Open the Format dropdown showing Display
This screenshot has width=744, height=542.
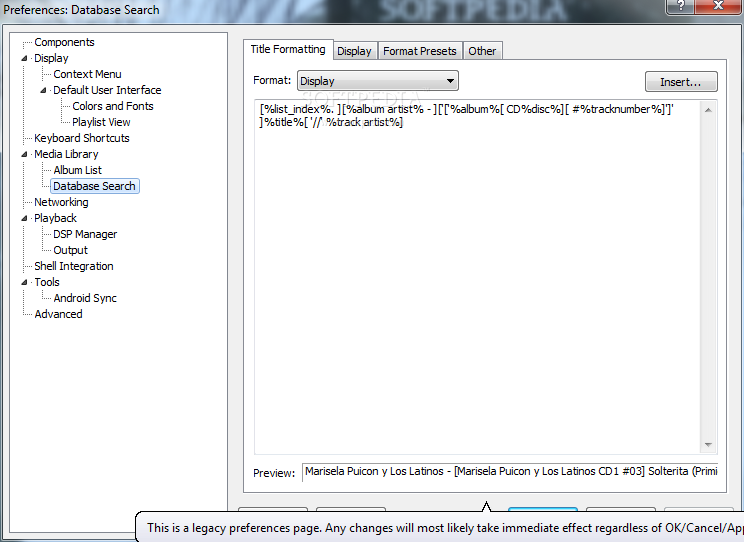378,81
